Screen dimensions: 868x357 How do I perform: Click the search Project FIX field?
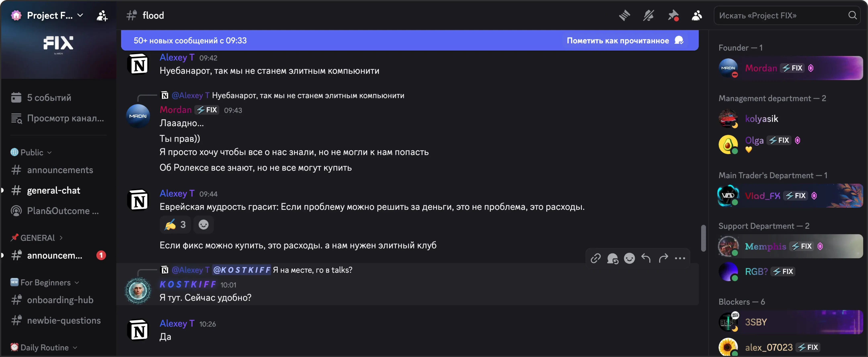(x=782, y=15)
